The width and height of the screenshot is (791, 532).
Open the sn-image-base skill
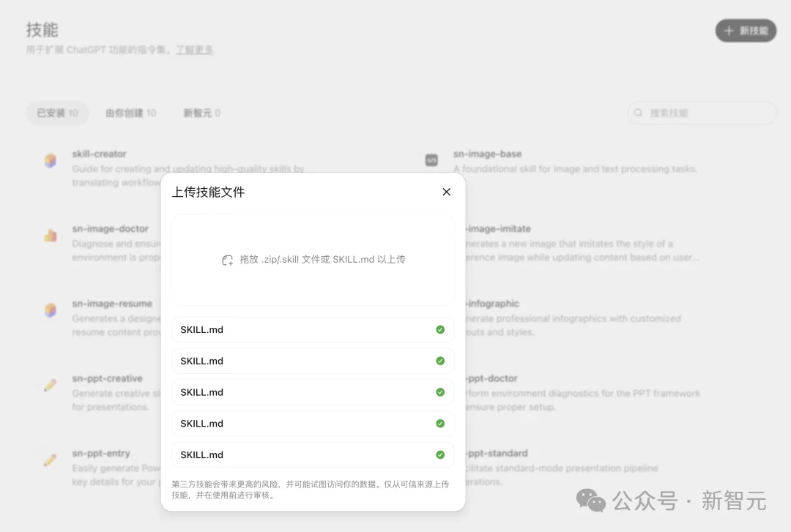click(487, 154)
